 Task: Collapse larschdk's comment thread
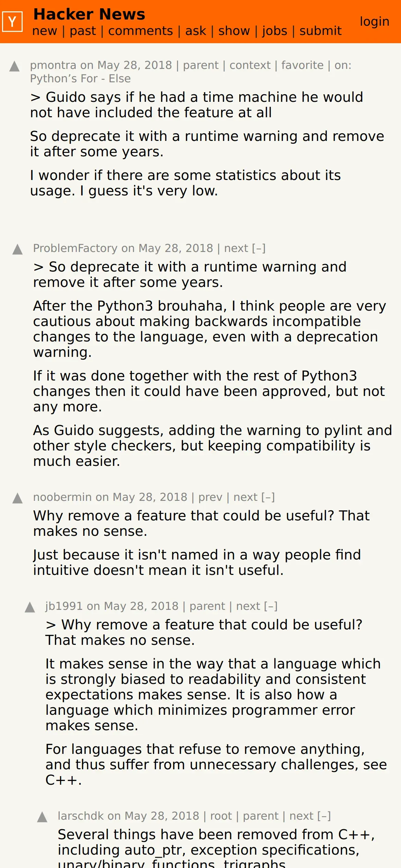(x=324, y=816)
